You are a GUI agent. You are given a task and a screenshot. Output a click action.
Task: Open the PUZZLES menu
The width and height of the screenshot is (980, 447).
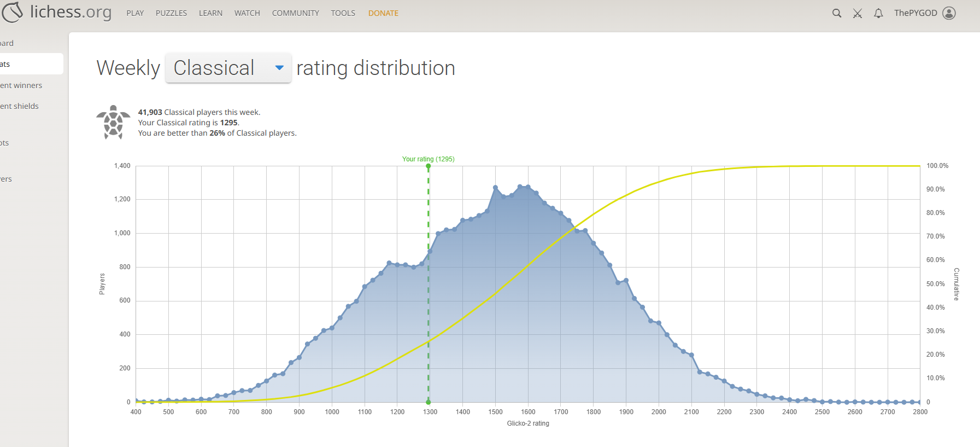(171, 13)
